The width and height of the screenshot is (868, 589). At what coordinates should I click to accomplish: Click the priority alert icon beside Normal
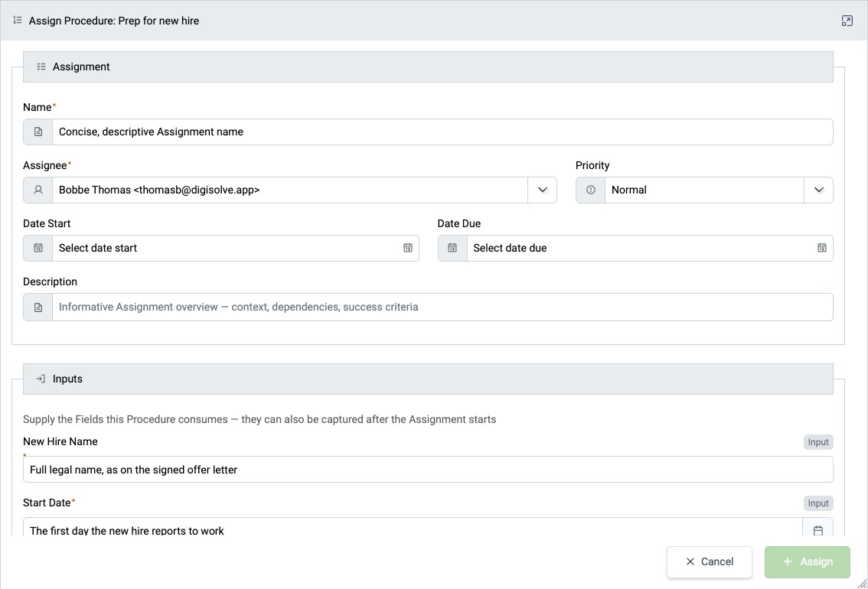tap(591, 190)
